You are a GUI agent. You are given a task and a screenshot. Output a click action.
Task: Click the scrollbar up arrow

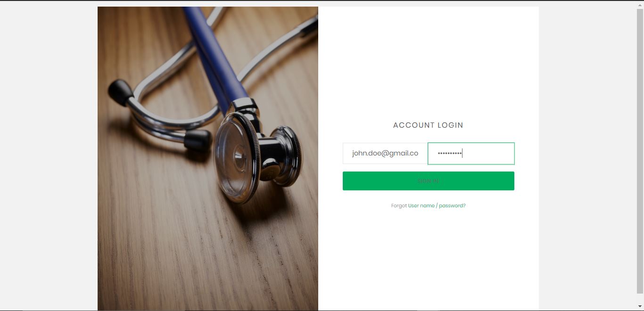(640, 4)
